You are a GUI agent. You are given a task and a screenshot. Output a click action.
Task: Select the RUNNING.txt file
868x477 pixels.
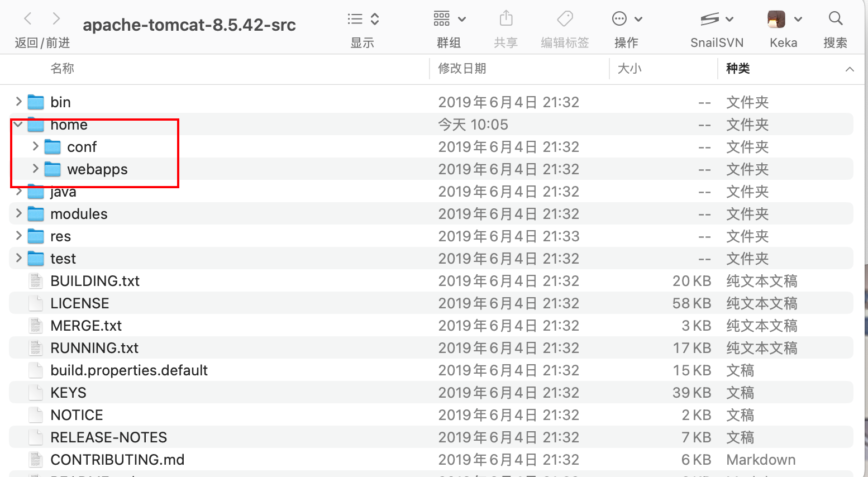94,348
